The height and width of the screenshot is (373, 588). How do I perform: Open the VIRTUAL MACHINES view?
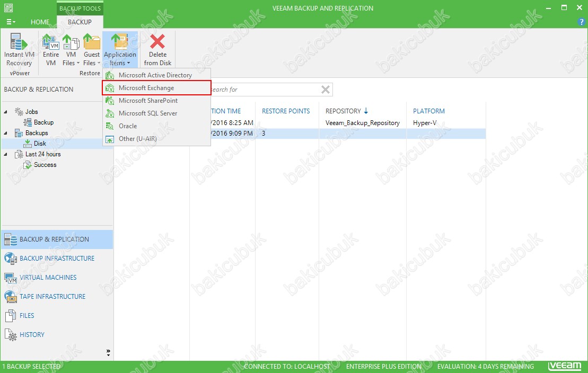click(x=57, y=278)
